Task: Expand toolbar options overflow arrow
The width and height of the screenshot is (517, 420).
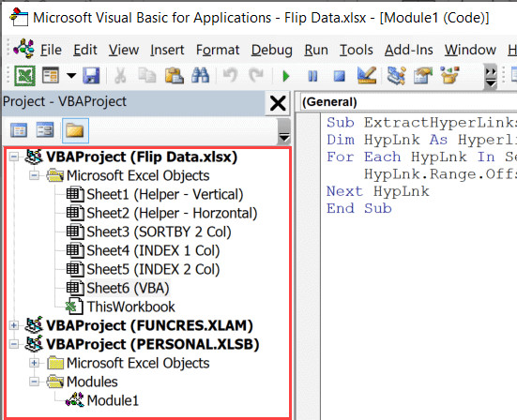Action: pyautogui.click(x=491, y=77)
